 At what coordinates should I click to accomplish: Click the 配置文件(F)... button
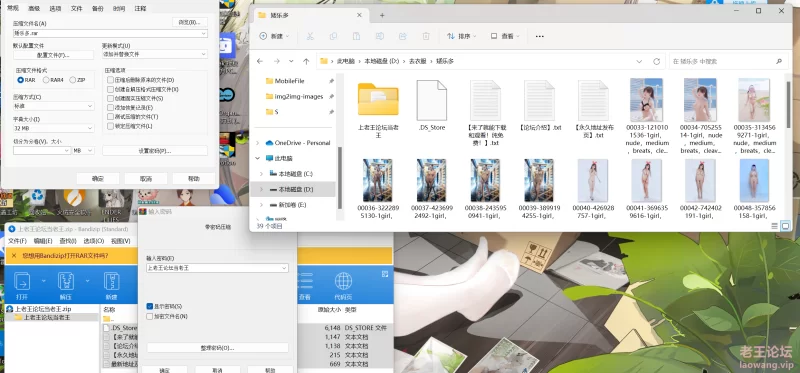click(54, 55)
